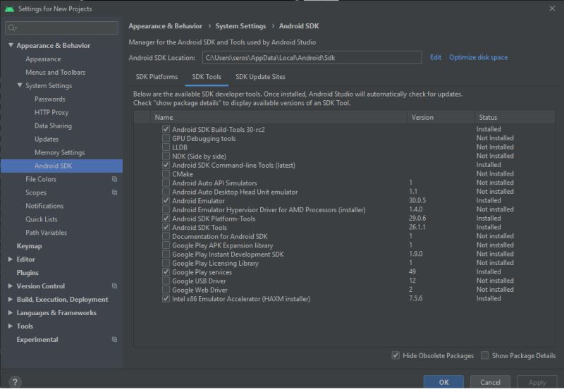Expand the Version Control section
Screen dimensions: 564x392
[x=11, y=286]
